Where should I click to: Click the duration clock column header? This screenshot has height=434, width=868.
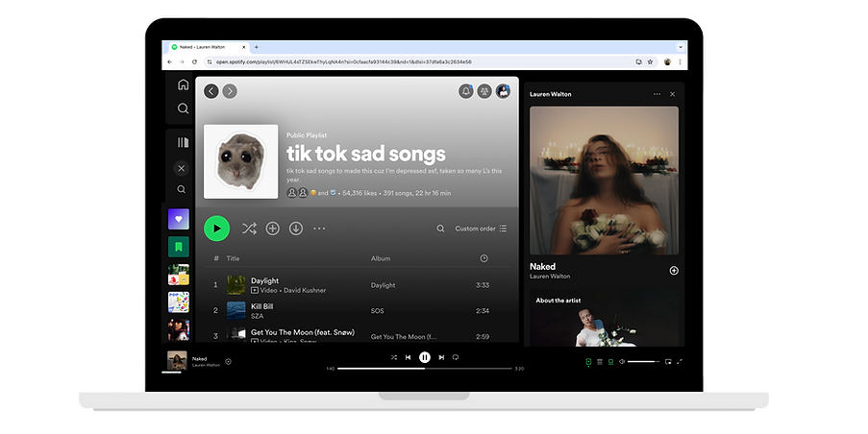[x=484, y=258]
